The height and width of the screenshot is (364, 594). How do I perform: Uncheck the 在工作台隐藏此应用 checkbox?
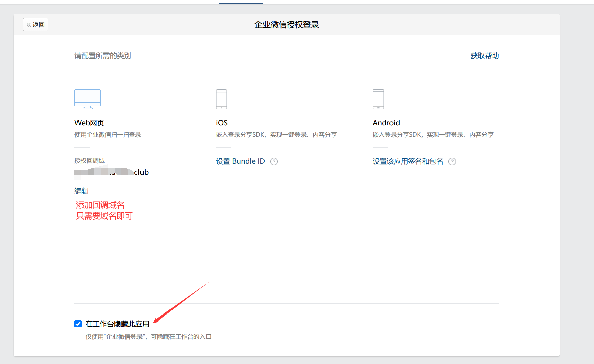pyautogui.click(x=78, y=324)
